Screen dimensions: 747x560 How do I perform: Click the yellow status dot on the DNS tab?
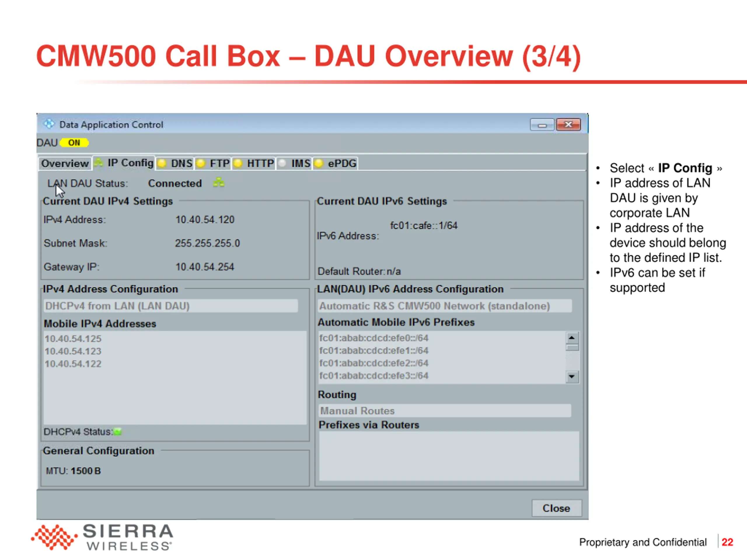pyautogui.click(x=162, y=164)
